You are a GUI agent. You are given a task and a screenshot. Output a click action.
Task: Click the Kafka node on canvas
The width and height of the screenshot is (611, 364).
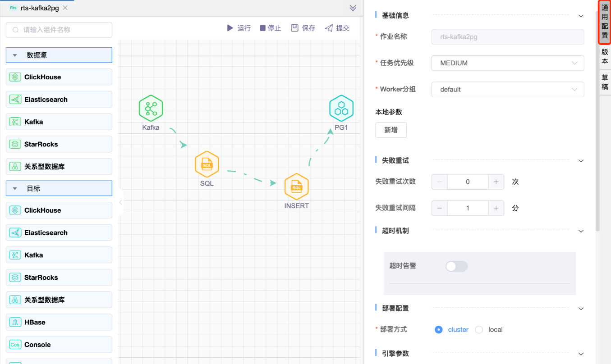pyautogui.click(x=151, y=109)
